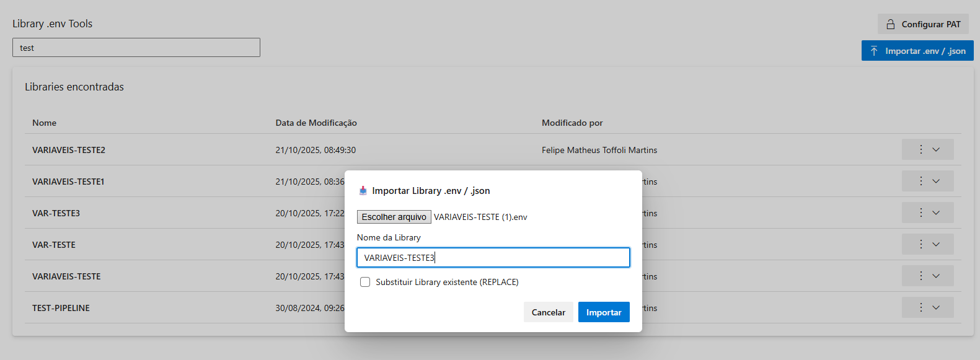
Task: Expand the VAR-TESTE3 row chevron
Action: (936, 213)
